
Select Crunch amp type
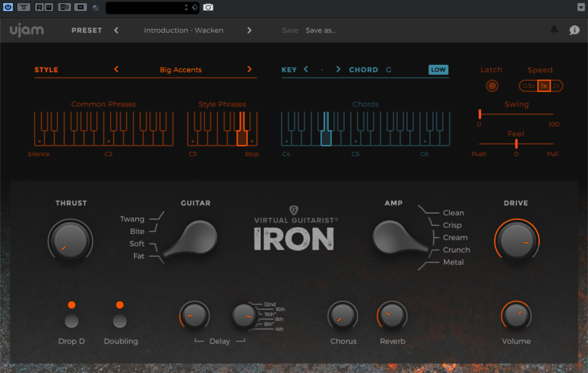click(456, 250)
